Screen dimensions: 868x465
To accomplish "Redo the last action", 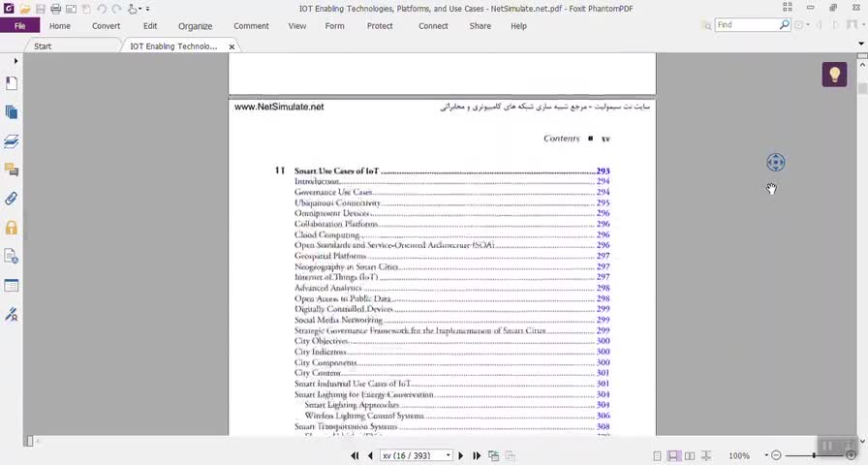I will pos(116,9).
